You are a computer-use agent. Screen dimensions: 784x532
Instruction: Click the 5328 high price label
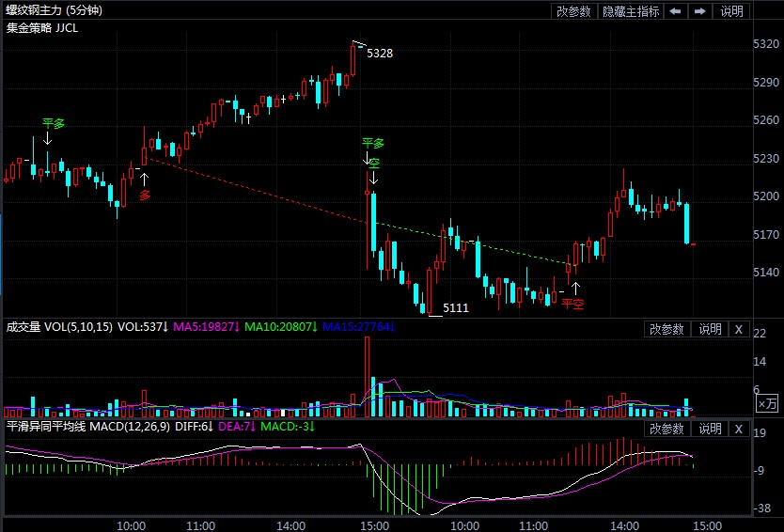coord(380,54)
